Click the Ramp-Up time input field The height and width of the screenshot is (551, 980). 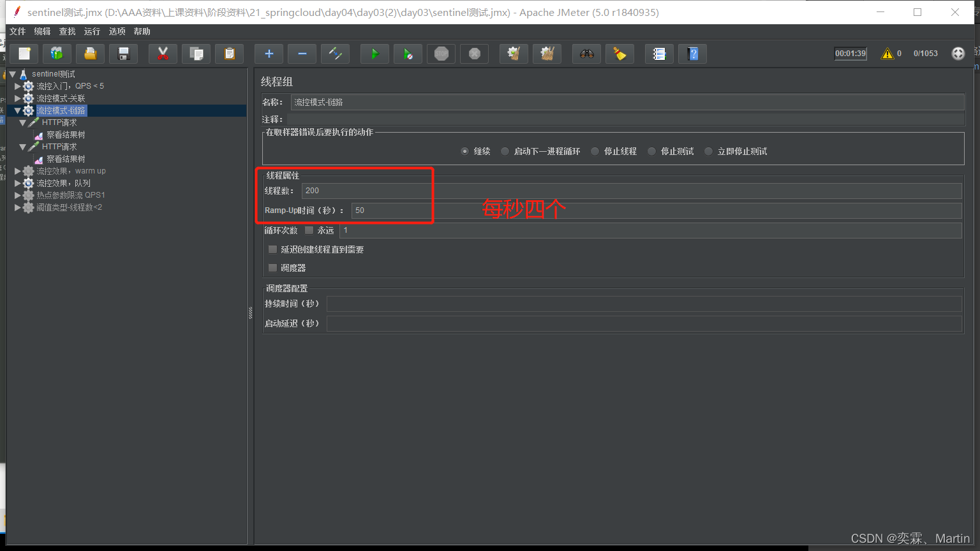(656, 210)
